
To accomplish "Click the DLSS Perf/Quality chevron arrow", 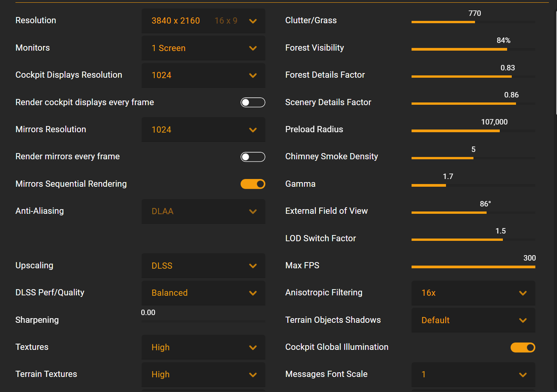I will coord(253,293).
